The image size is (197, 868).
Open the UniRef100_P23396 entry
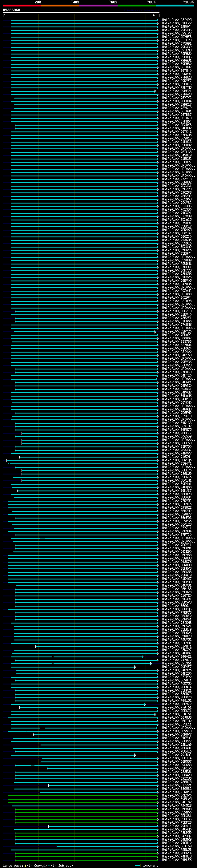tap(176, 206)
